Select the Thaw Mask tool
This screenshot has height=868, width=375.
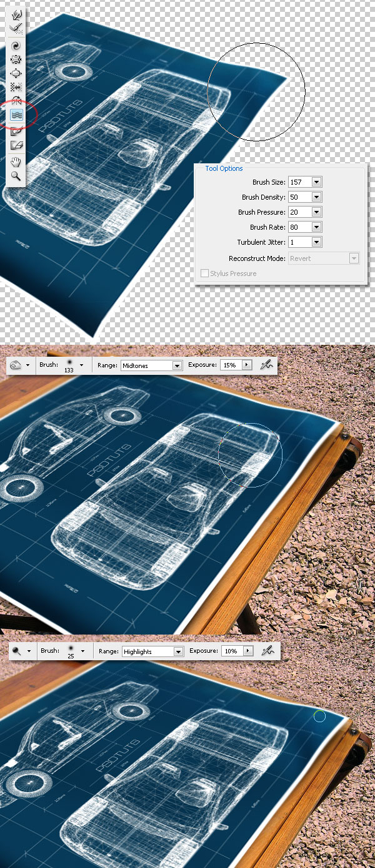17,145
